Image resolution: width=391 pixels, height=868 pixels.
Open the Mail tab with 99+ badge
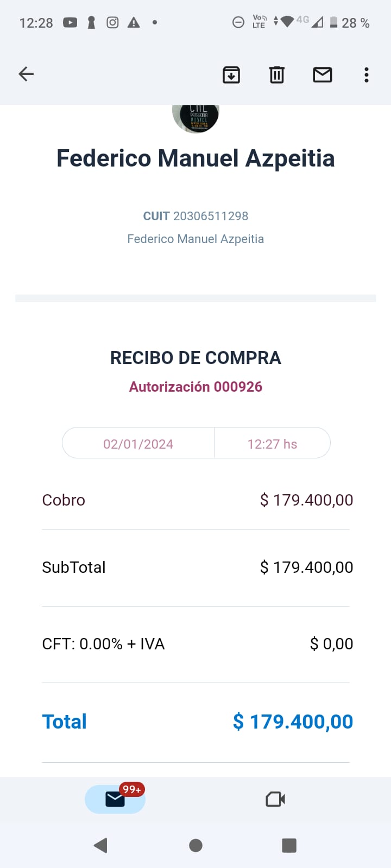pyautogui.click(x=115, y=799)
